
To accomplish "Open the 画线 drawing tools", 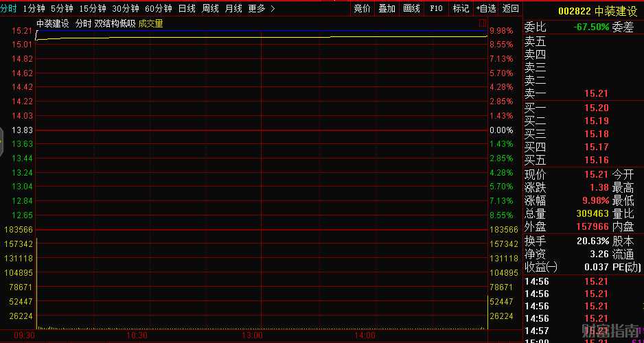I will click(411, 8).
